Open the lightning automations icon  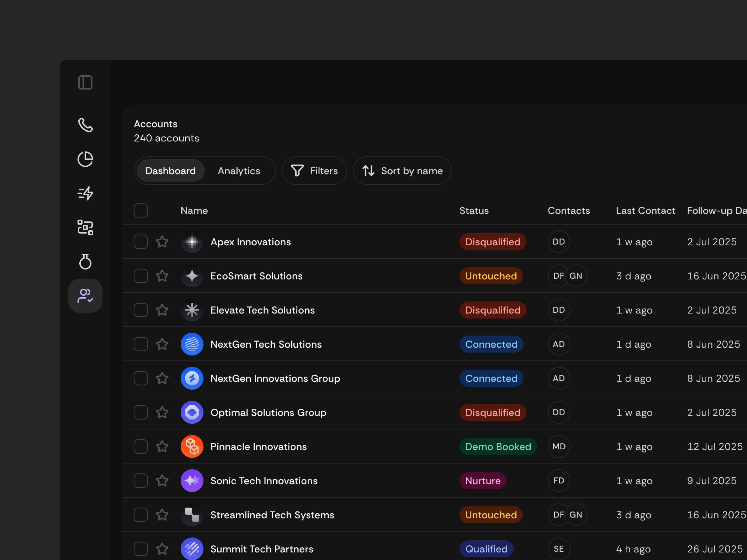tap(85, 193)
